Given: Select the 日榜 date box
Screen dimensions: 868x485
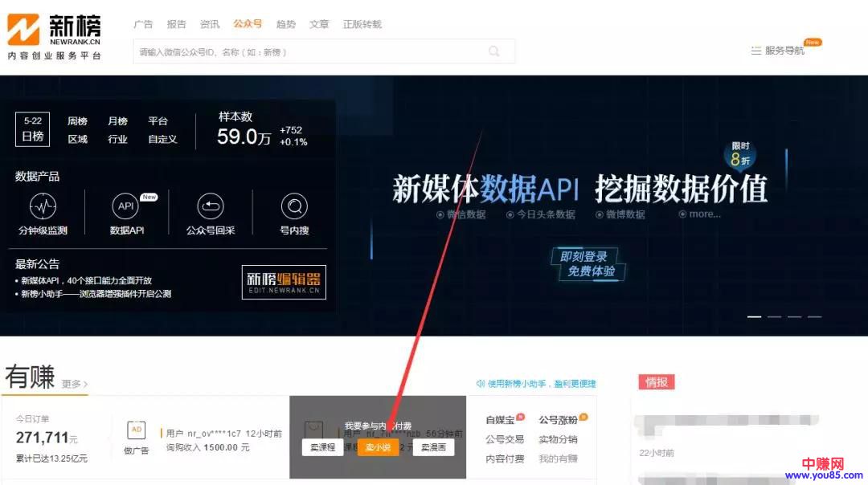Looking at the screenshot, I should (x=33, y=129).
